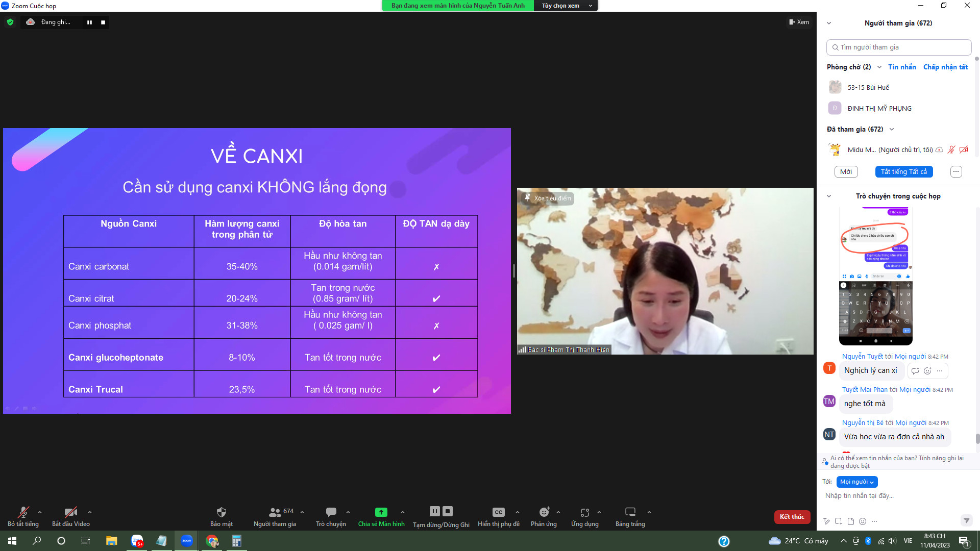Open Chrome from the Windows taskbar
The image size is (980, 551).
pos(212,541)
